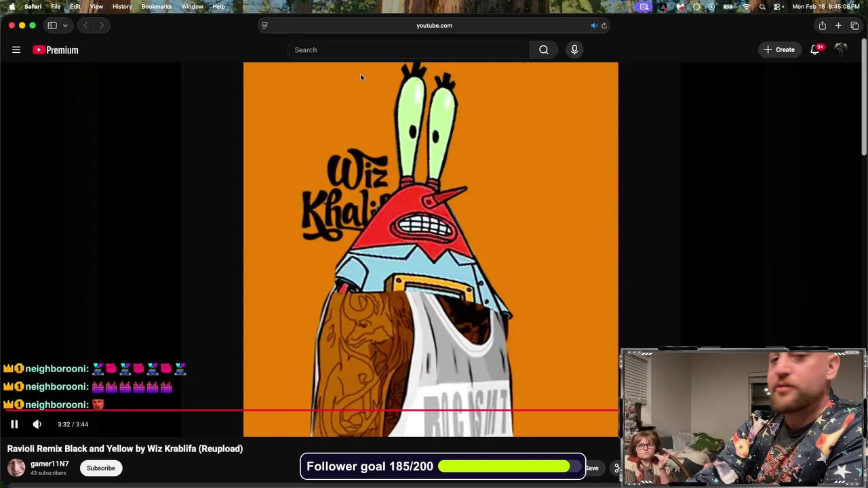Go back in Safari history
Viewport: 868px width, 488px height.
[x=85, y=25]
